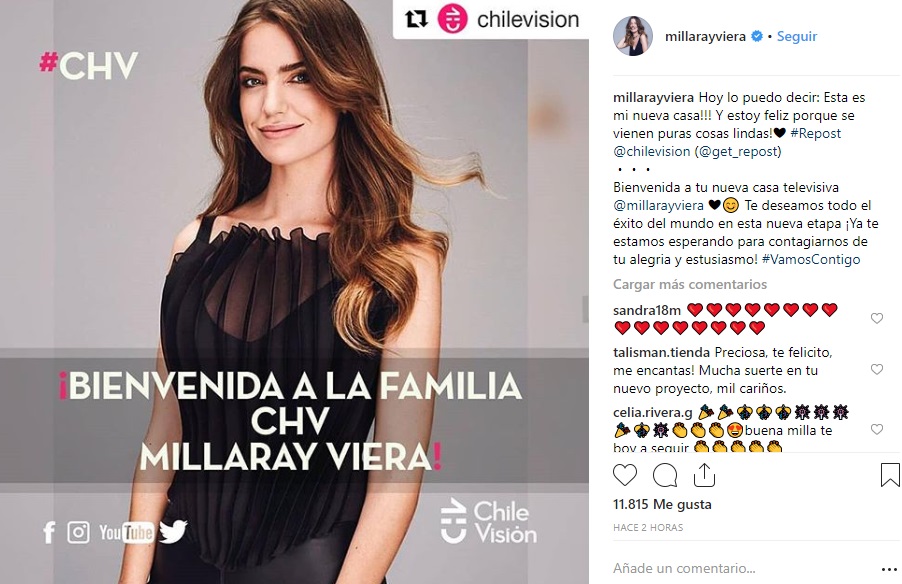Click the millarayviera username in header
The width and height of the screenshot is (902, 584).
pyautogui.click(x=705, y=36)
